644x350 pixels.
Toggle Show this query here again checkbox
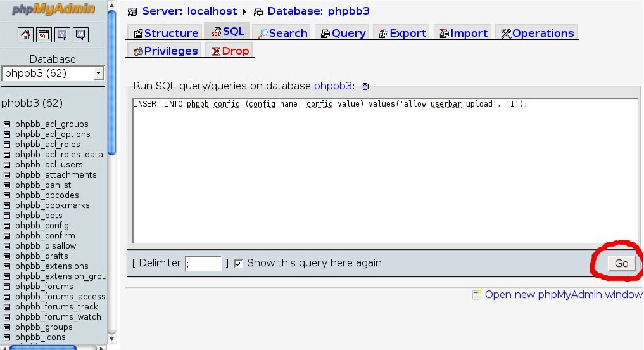pos(238,264)
